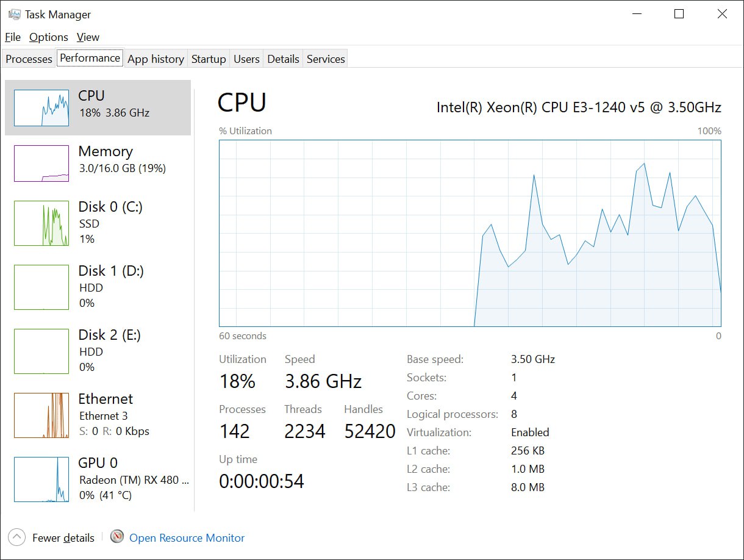Go to the App history tab
Viewport: 744px width, 560px height.
tap(156, 59)
